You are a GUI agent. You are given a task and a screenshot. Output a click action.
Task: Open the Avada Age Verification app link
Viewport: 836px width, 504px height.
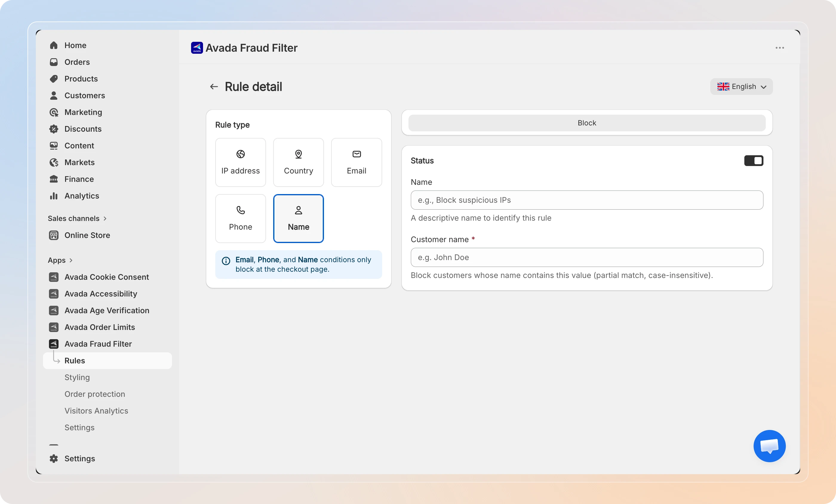coord(107,311)
